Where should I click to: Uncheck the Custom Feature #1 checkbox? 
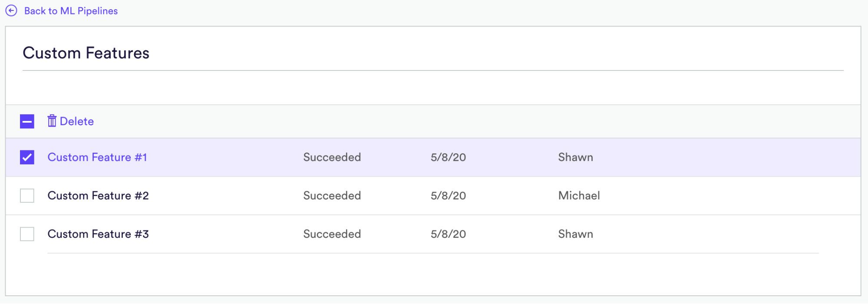(27, 157)
